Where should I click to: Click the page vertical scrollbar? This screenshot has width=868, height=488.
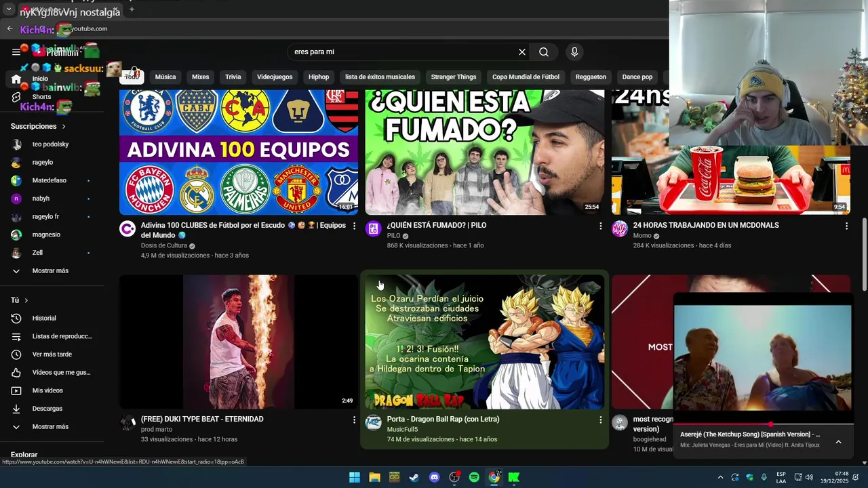click(x=864, y=254)
